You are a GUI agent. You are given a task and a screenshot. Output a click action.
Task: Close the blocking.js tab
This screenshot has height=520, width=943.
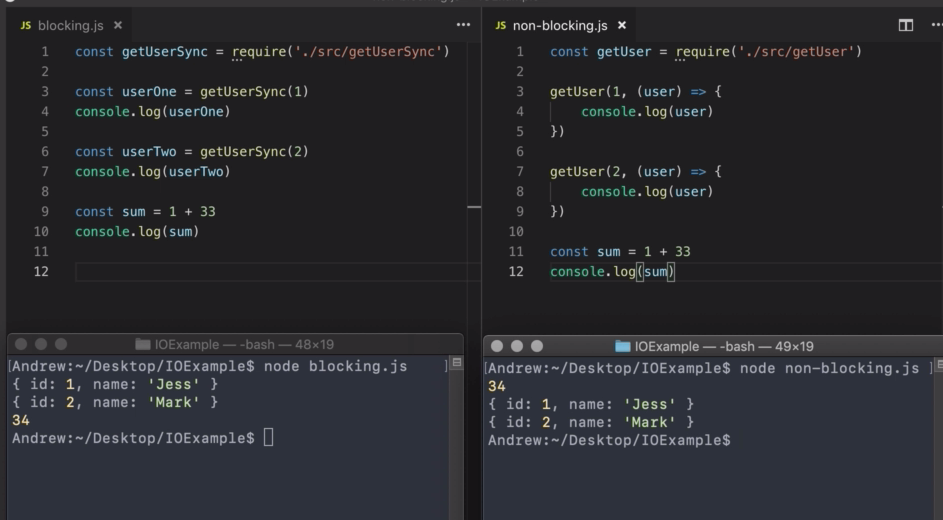(118, 25)
